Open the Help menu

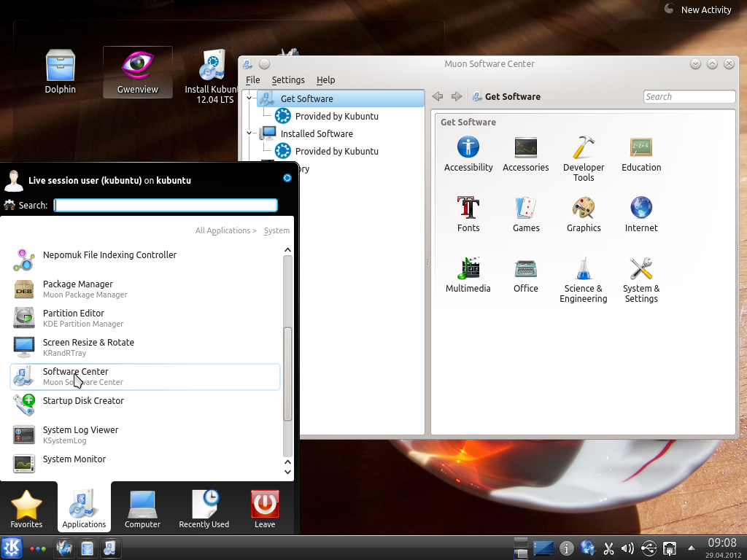[x=325, y=80]
